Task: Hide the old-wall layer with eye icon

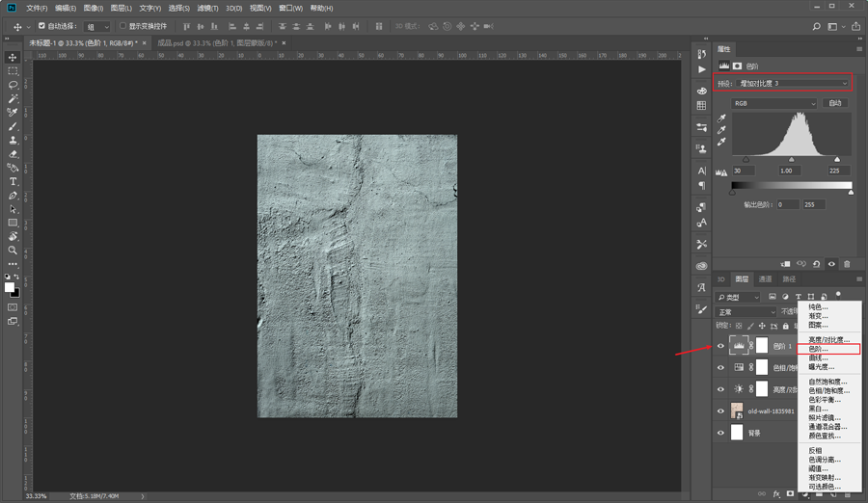Action: [720, 411]
